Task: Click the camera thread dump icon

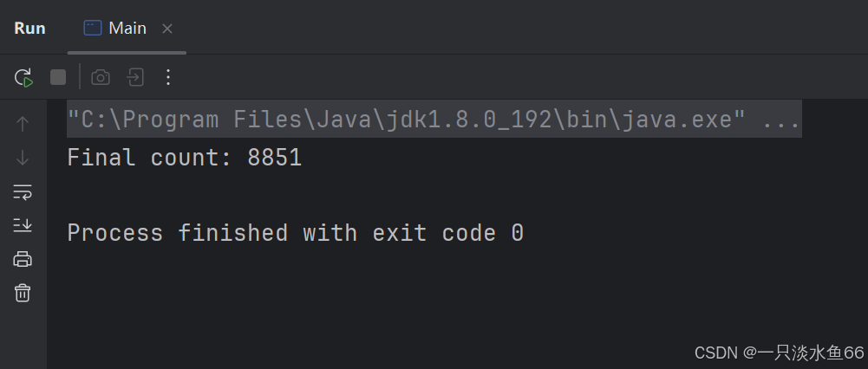Action: tap(101, 77)
